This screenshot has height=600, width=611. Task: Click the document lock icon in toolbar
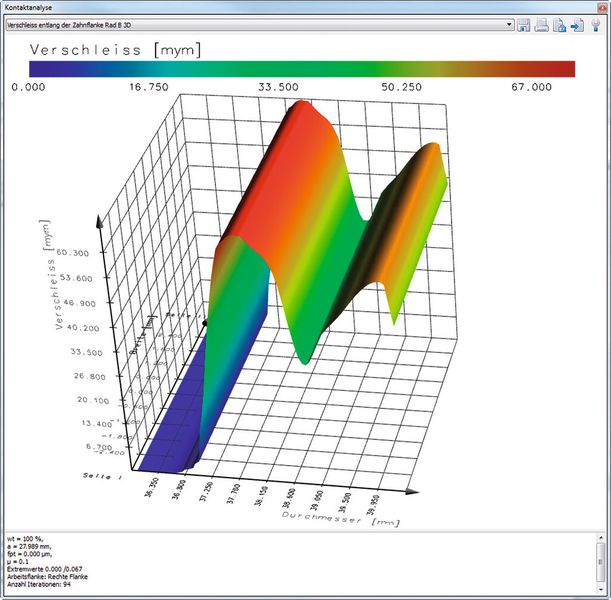pyautogui.click(x=560, y=25)
